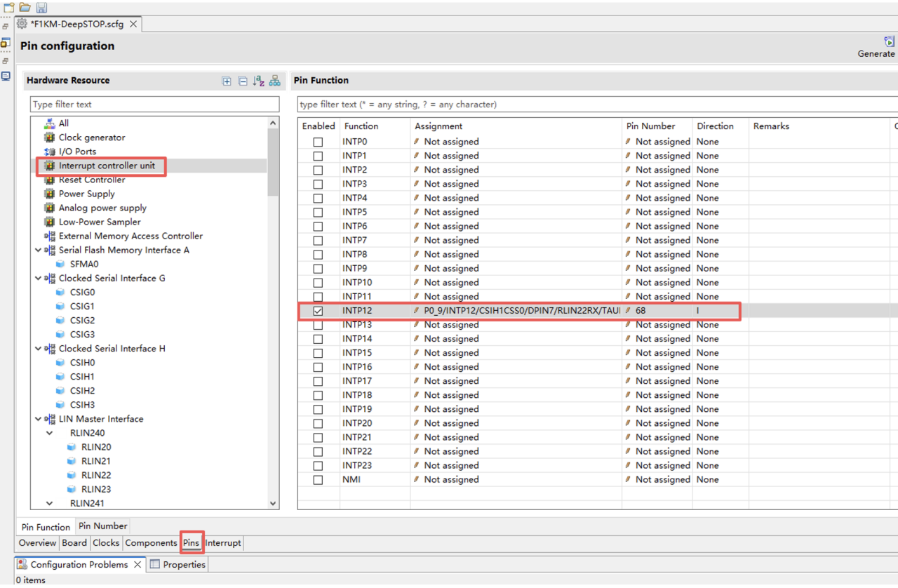Click the Generate Code icon

point(889,42)
